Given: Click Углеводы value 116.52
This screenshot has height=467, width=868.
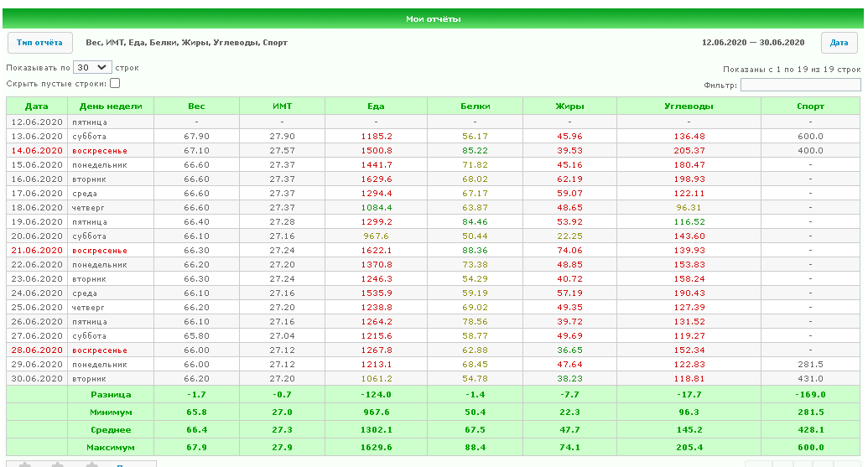Looking at the screenshot, I should click(689, 222).
